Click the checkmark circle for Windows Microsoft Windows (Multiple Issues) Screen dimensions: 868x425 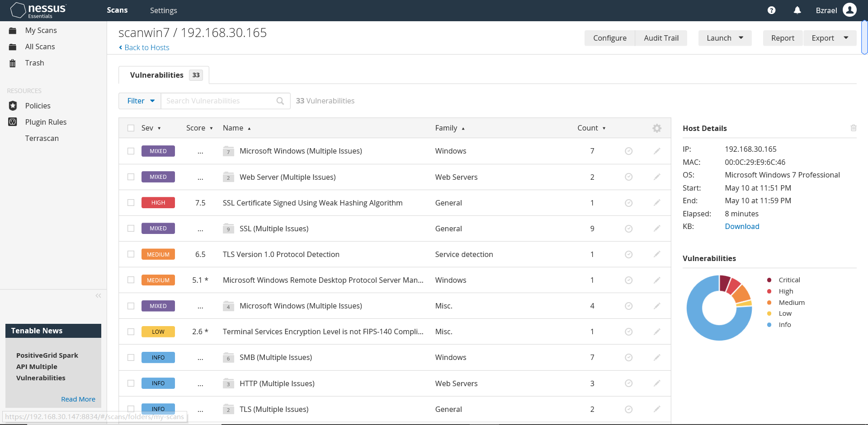628,151
